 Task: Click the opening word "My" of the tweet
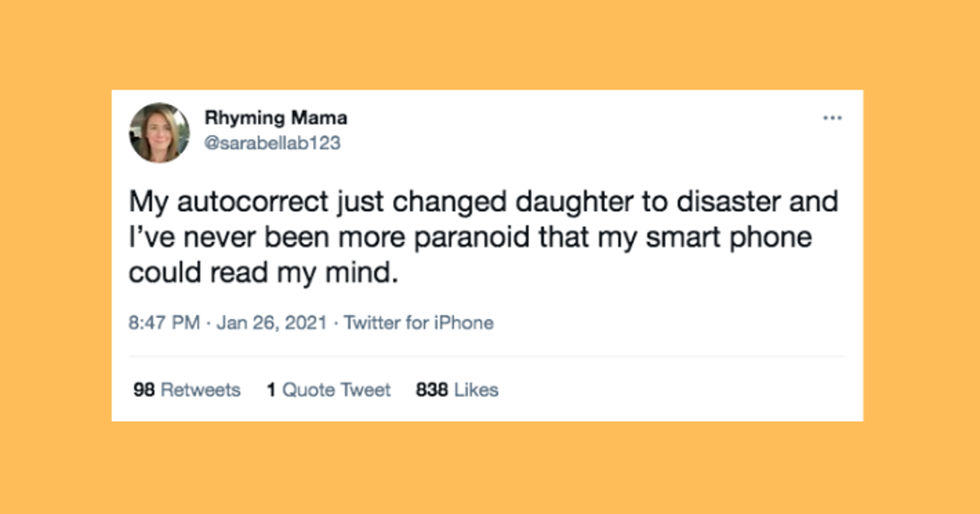(x=149, y=202)
